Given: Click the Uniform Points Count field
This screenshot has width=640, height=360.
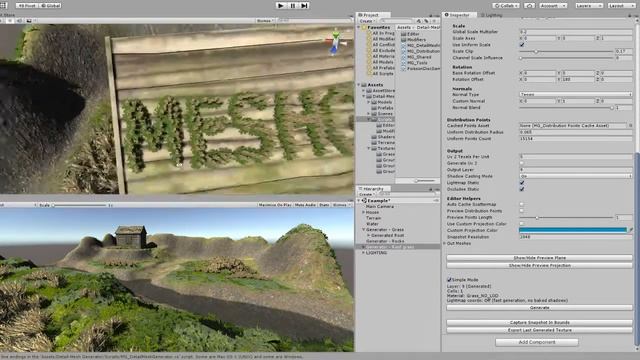Looking at the screenshot, I should point(576,139).
